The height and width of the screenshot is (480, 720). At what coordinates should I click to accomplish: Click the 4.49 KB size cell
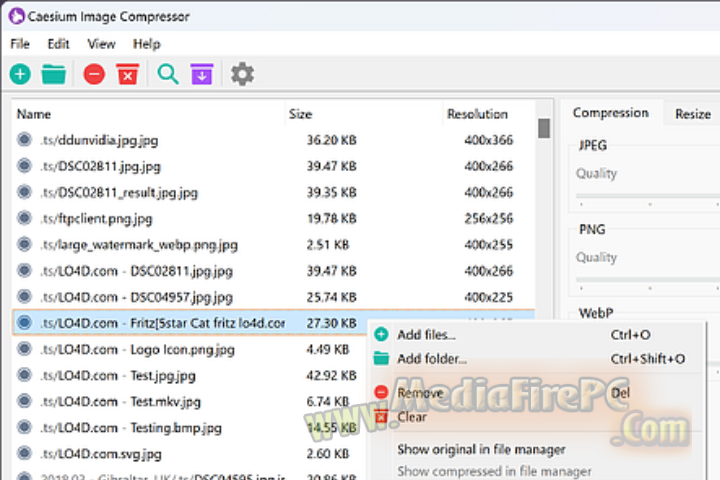coord(328,349)
